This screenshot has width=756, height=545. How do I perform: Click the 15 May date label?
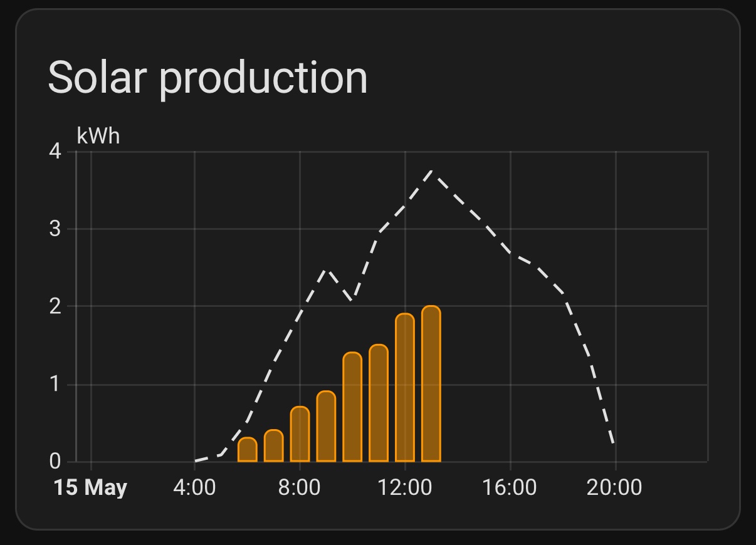pos(90,487)
